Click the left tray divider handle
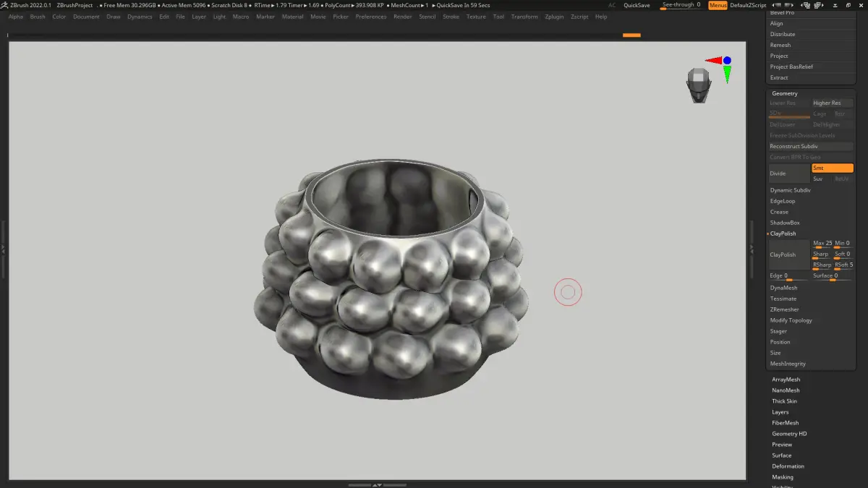The height and width of the screenshot is (488, 868). coord(3,248)
